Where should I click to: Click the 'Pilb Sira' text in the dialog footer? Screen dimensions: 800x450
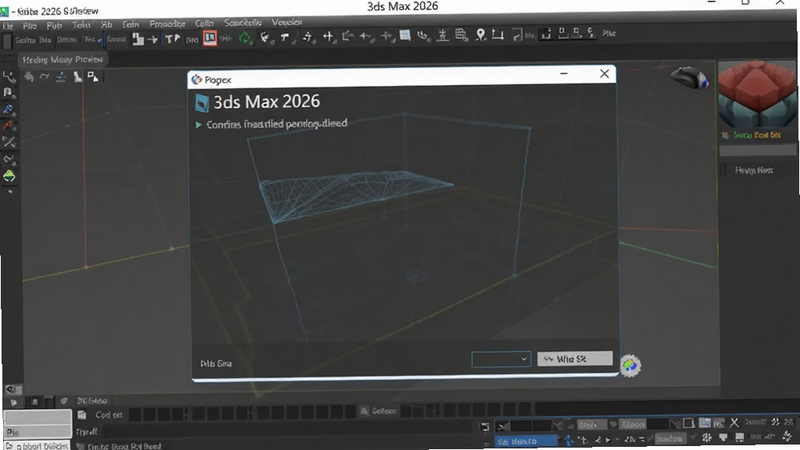point(216,364)
